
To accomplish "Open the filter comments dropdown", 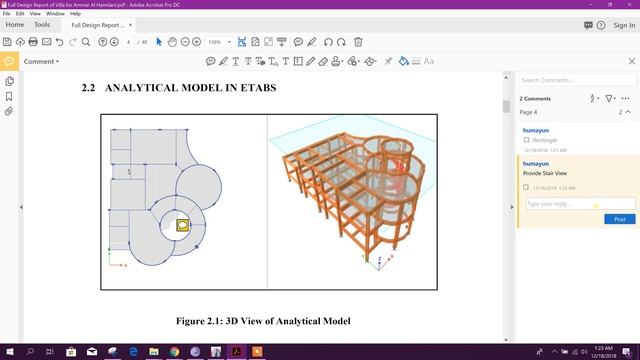I will click(610, 98).
